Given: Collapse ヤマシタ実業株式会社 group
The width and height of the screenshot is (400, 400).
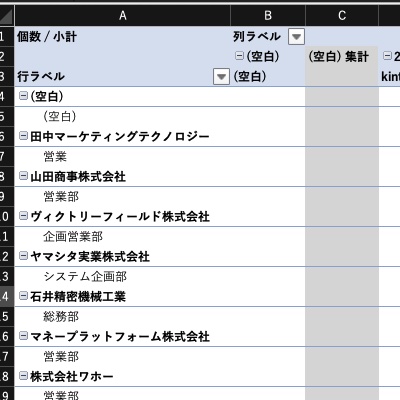Looking at the screenshot, I should [23, 256].
